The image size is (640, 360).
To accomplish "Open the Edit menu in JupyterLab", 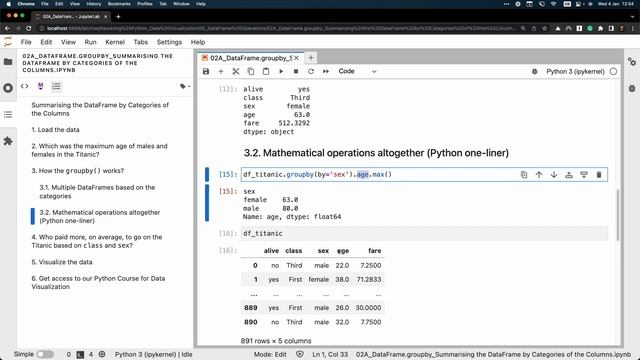I will coord(46,42).
